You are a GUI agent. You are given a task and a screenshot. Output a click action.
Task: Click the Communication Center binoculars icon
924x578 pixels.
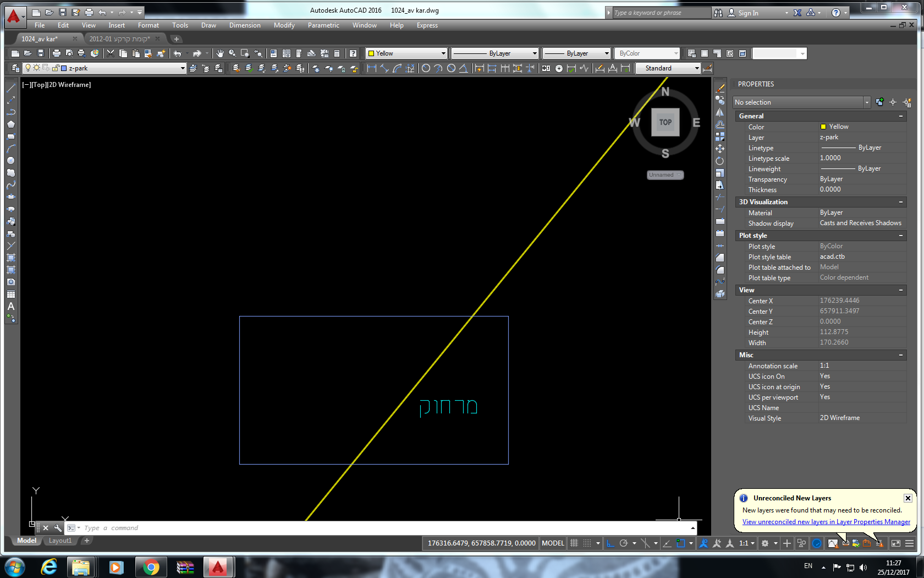coord(718,13)
